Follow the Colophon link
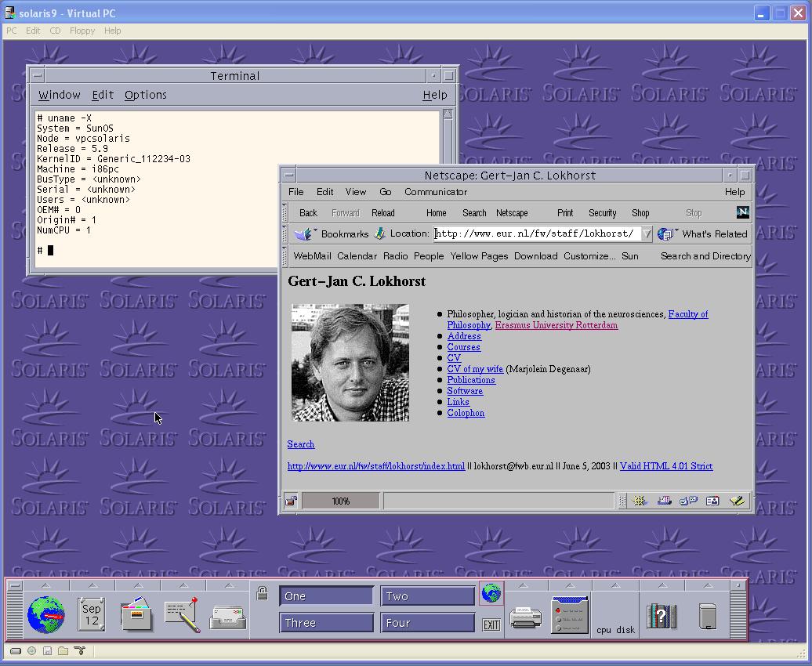This screenshot has height=666, width=812. 466,413
